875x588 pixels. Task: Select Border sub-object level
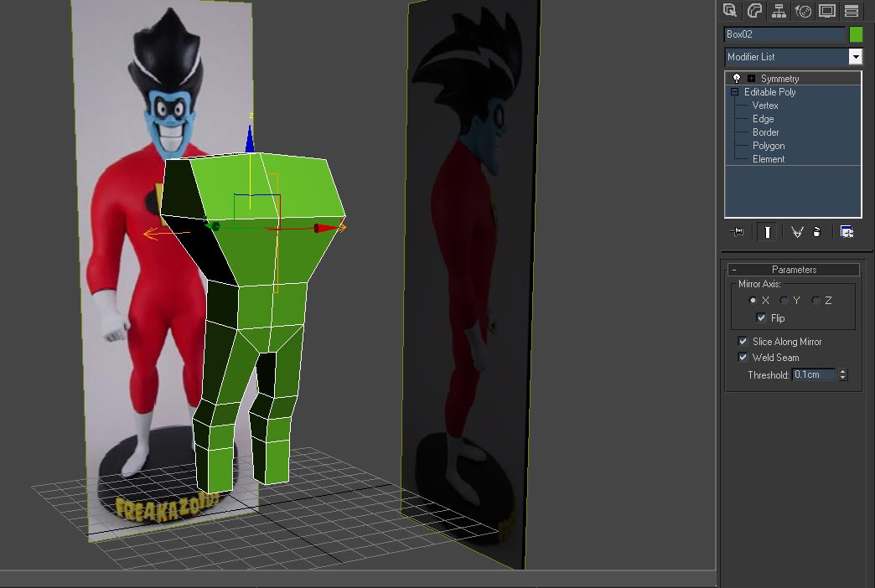click(766, 132)
